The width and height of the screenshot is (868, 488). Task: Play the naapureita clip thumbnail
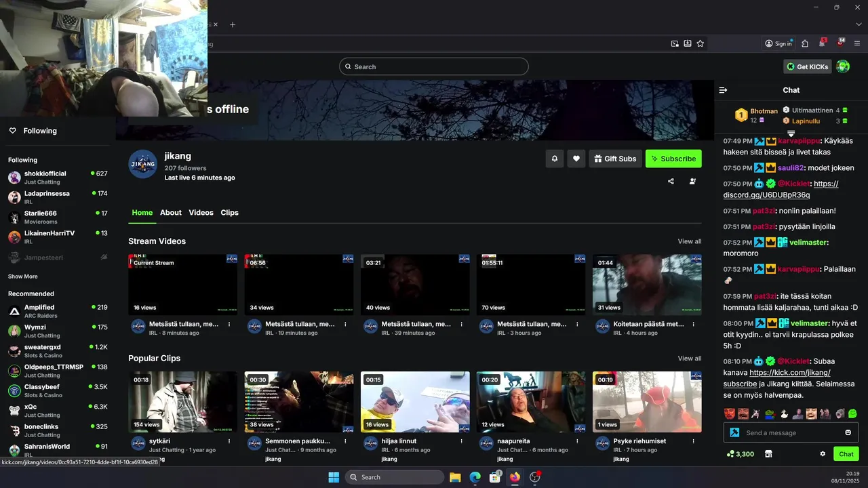531,402
